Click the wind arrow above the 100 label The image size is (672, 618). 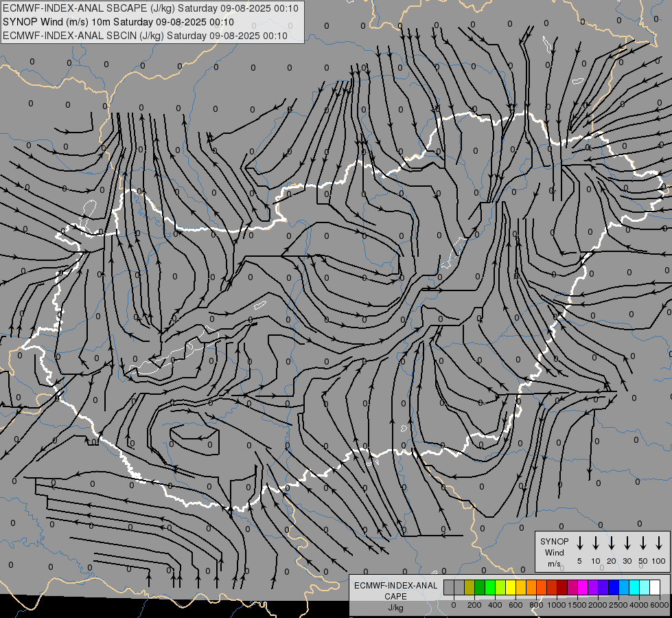pos(659,543)
